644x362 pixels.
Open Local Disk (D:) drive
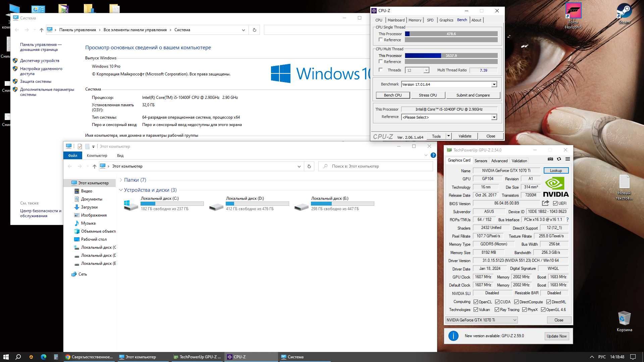(x=249, y=203)
